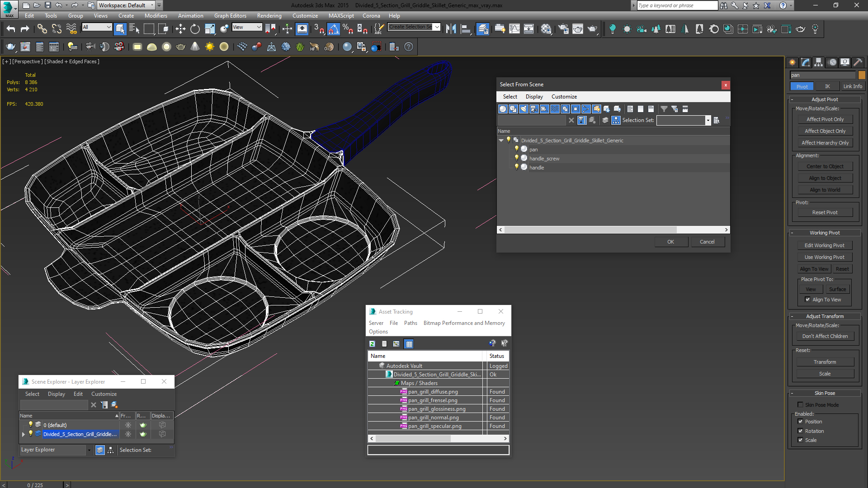The image size is (868, 488).
Task: Open the Layer Explorer dropdown at bottom
Action: (x=89, y=450)
